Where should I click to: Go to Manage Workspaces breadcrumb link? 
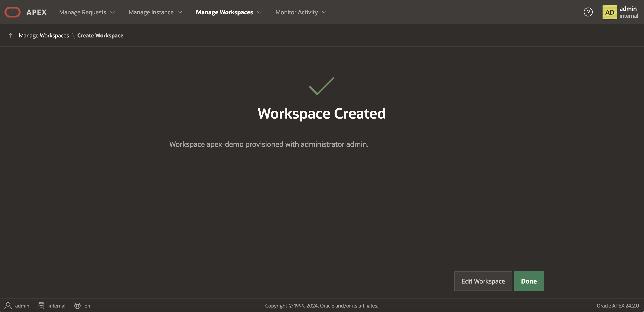44,35
